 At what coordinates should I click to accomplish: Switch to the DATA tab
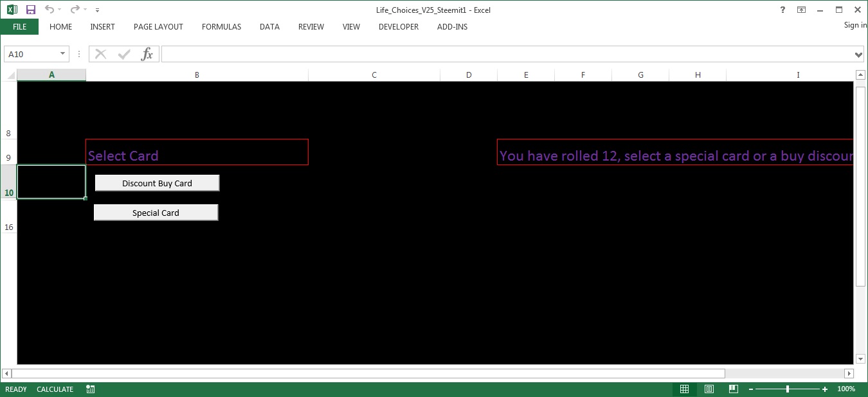click(x=269, y=27)
